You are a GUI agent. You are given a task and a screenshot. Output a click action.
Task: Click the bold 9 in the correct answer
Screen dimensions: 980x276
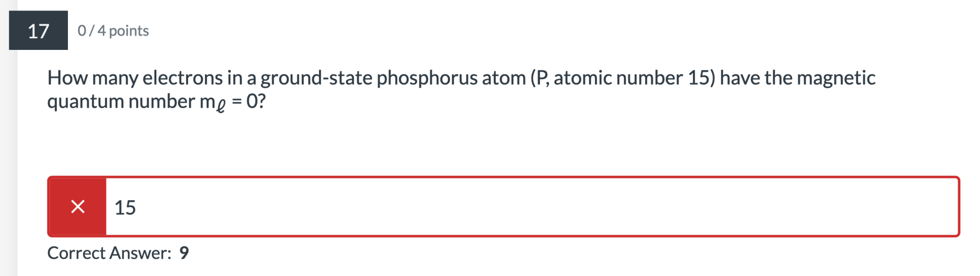point(185,253)
